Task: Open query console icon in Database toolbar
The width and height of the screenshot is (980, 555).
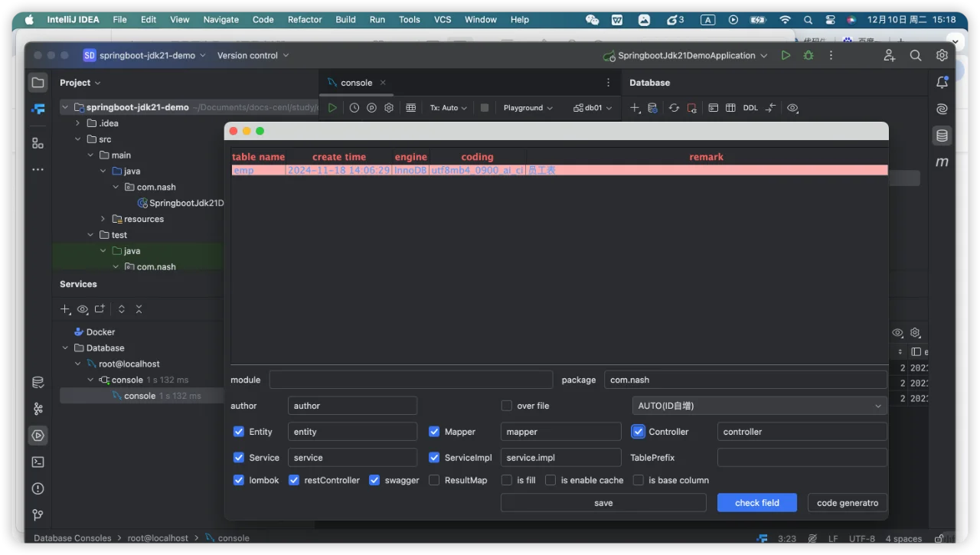Action: click(x=713, y=108)
